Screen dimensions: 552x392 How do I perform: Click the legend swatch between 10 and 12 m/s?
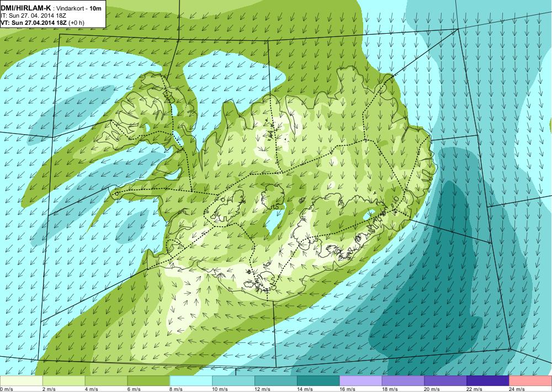point(233,381)
